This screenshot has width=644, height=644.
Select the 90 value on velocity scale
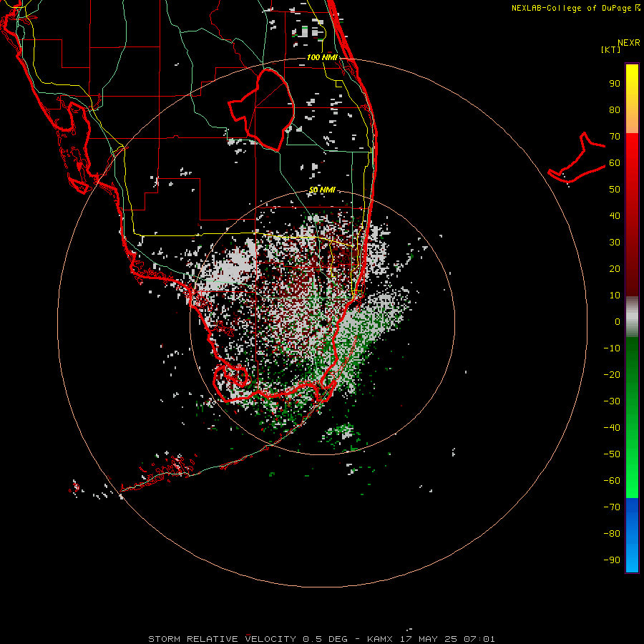tap(615, 84)
